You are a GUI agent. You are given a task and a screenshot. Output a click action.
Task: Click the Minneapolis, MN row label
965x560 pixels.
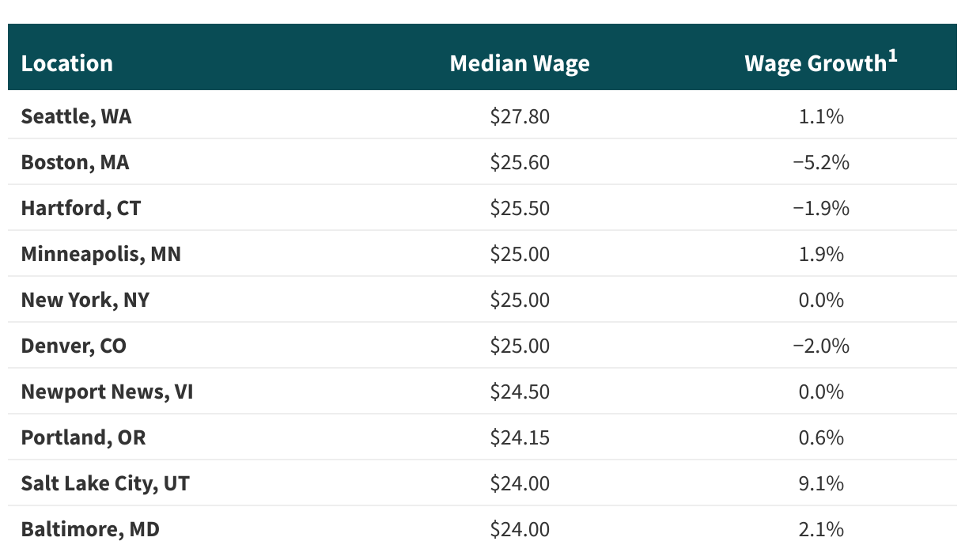coord(100,254)
